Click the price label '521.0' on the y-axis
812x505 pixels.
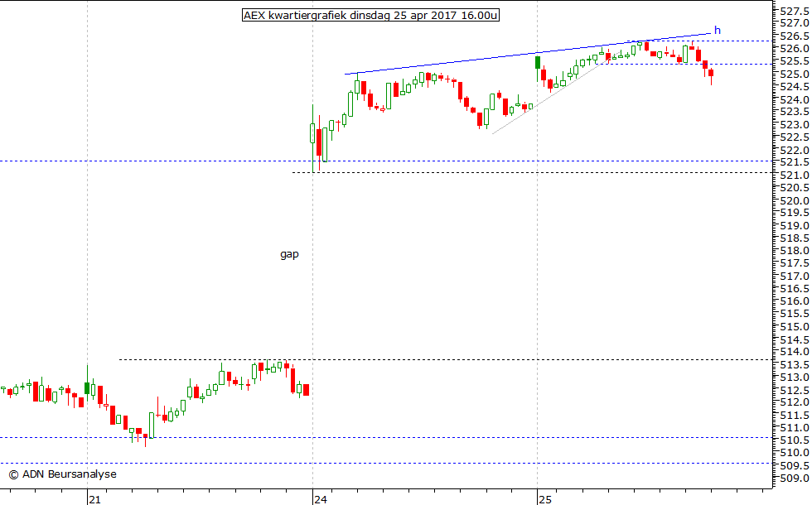[794, 176]
